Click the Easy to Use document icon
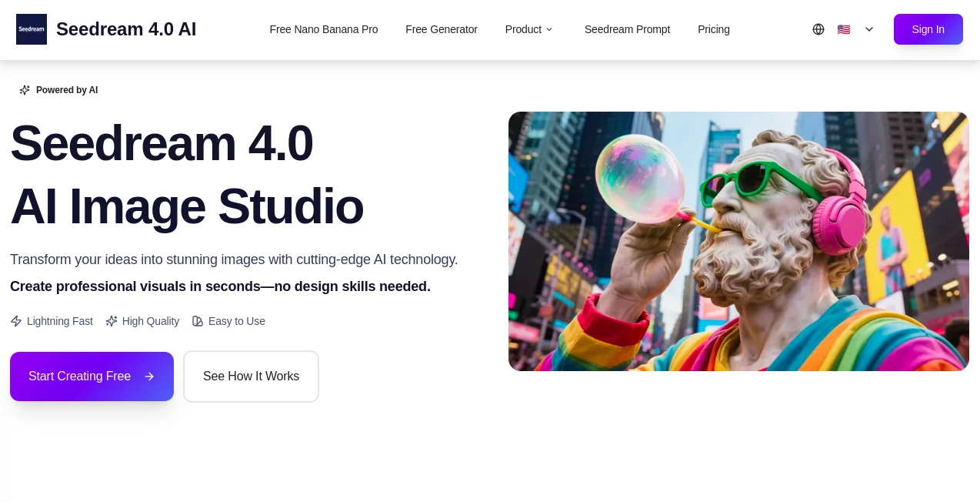Image resolution: width=980 pixels, height=502 pixels. coord(198,321)
